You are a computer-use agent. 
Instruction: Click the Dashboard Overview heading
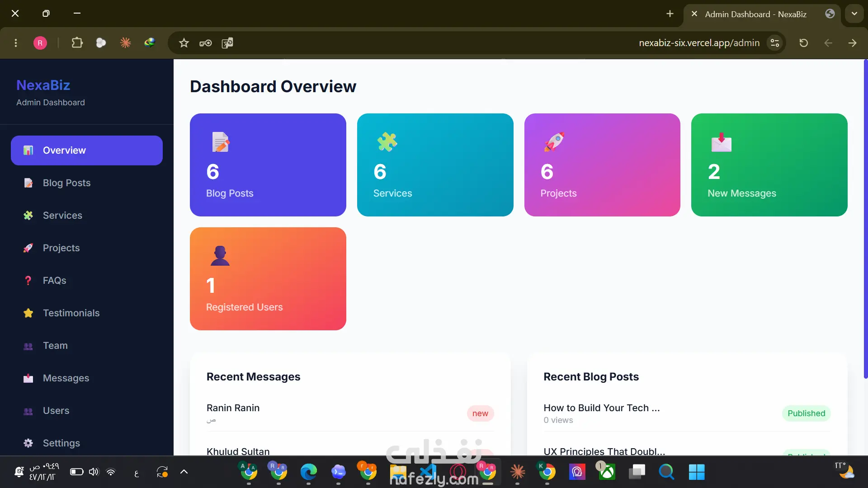(273, 87)
